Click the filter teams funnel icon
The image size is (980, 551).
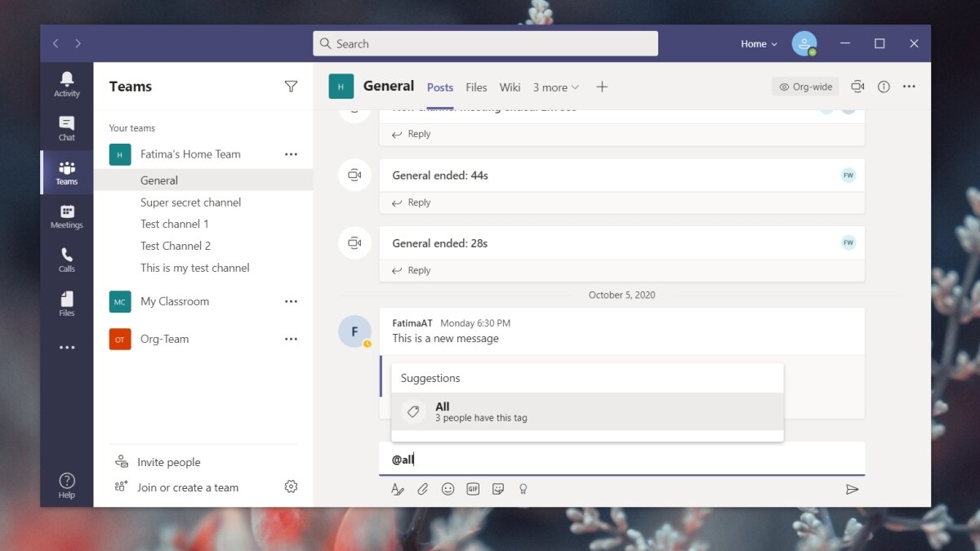pos(291,87)
